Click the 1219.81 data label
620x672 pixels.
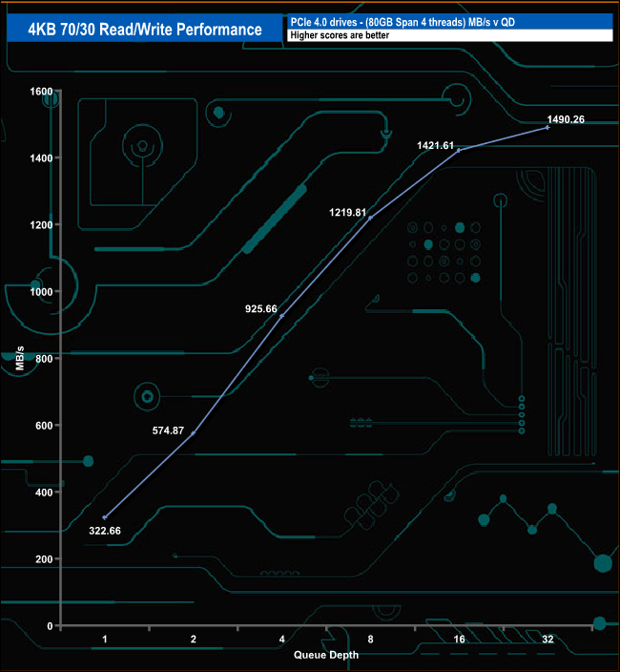348,212
